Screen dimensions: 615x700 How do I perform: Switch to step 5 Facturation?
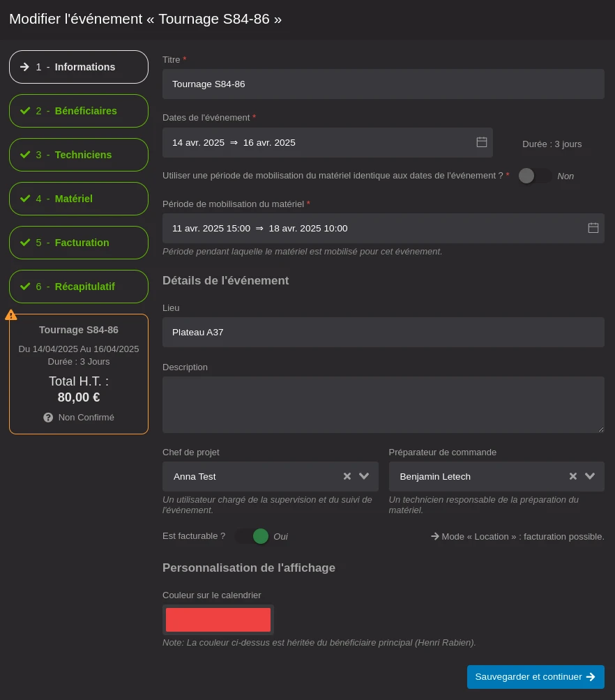coord(79,243)
